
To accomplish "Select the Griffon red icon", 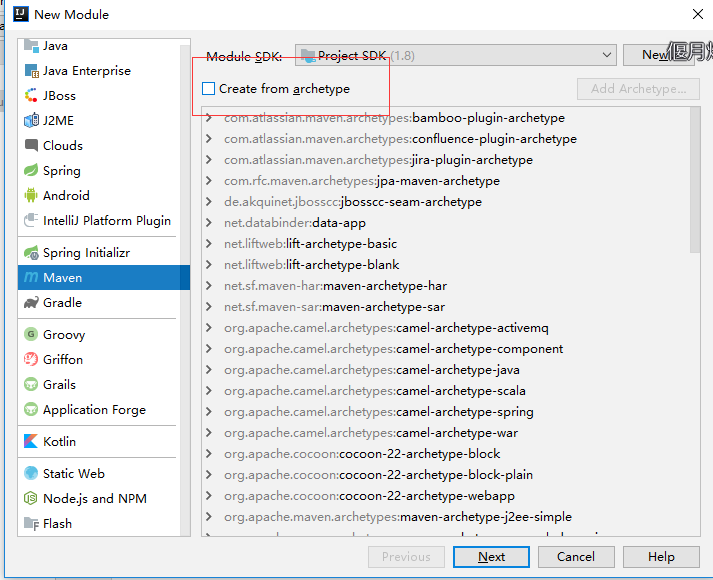I will click(31, 360).
